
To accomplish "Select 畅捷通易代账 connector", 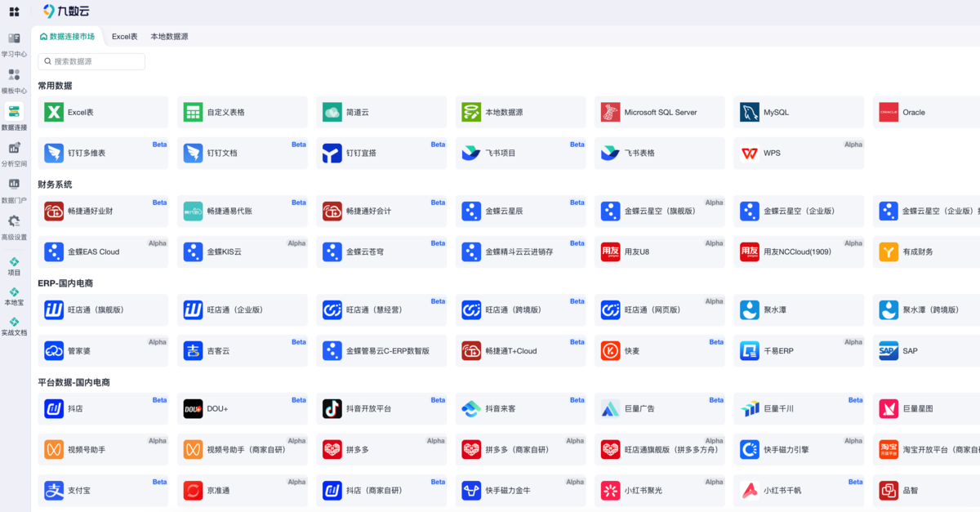I will 243,211.
